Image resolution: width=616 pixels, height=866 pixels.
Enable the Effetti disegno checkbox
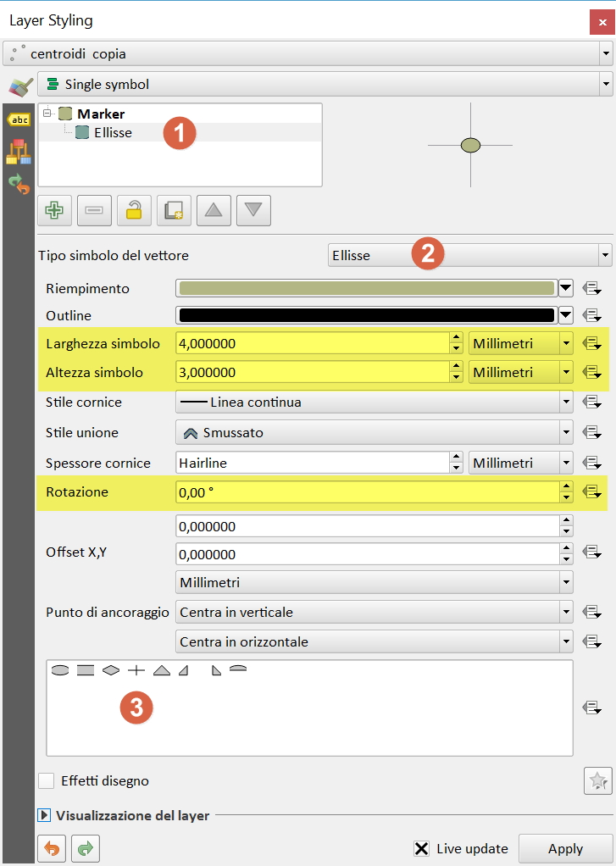coord(47,780)
